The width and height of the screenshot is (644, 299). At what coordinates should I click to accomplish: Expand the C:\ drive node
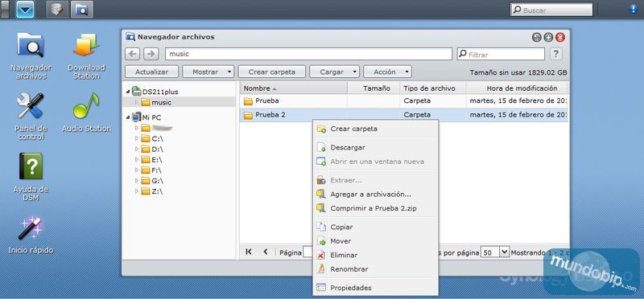[137, 138]
